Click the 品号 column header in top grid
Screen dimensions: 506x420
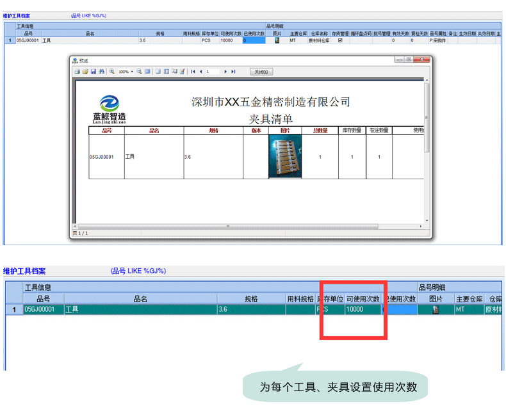pos(28,33)
